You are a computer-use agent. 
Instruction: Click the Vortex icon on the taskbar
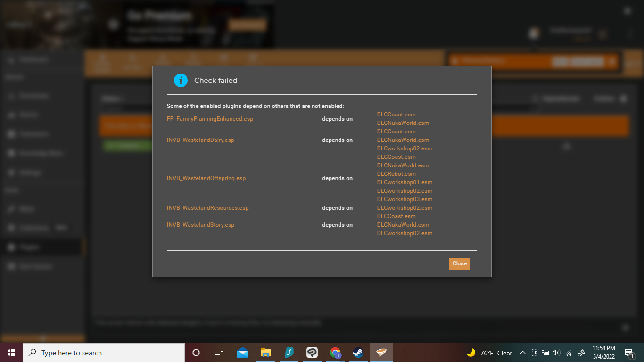(x=381, y=353)
